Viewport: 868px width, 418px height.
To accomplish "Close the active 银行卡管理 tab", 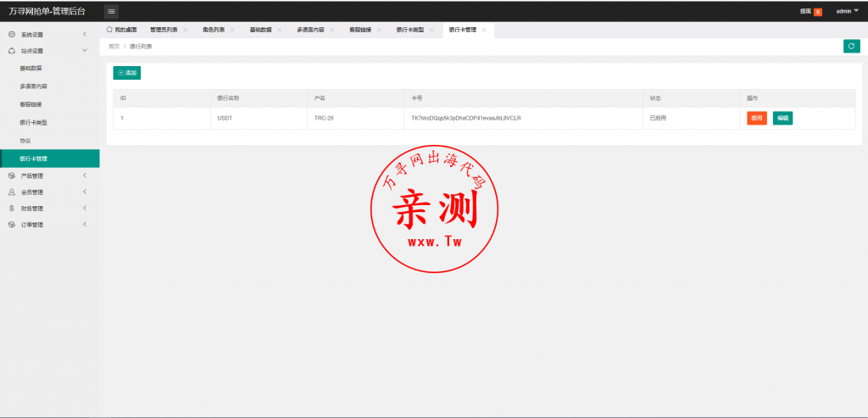I will click(484, 30).
